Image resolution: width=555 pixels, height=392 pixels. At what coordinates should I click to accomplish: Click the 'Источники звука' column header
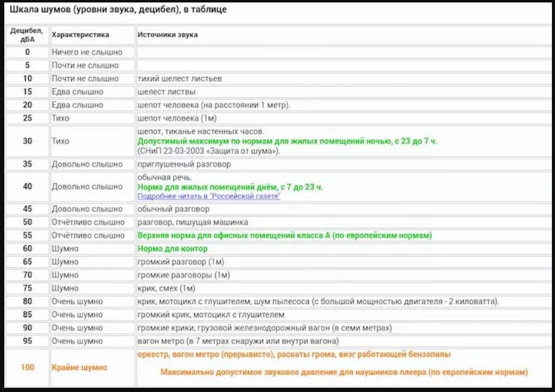click(343, 35)
